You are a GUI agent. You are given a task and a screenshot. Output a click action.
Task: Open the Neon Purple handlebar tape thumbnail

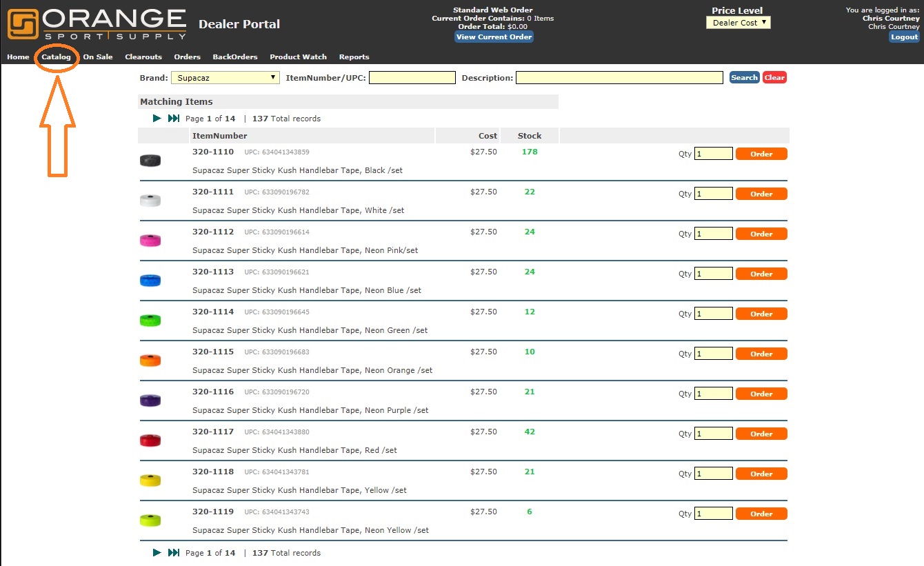tap(150, 401)
